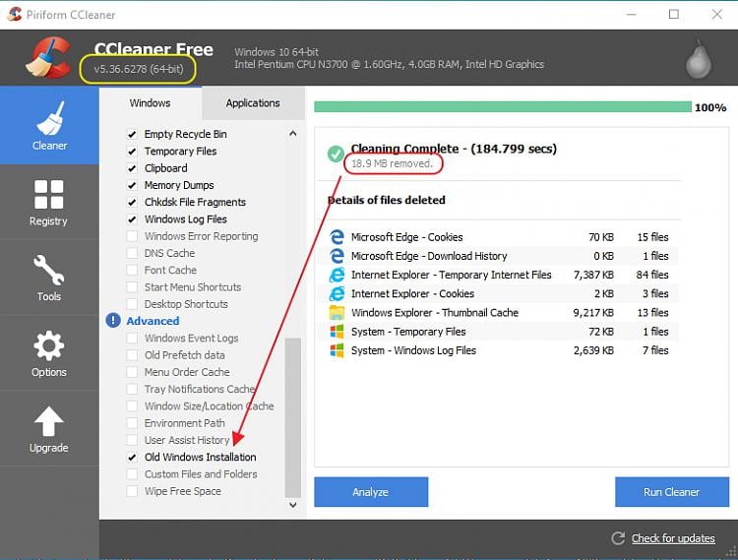The width and height of the screenshot is (738, 560).
Task: Switch to the Applications tab
Action: click(x=253, y=103)
